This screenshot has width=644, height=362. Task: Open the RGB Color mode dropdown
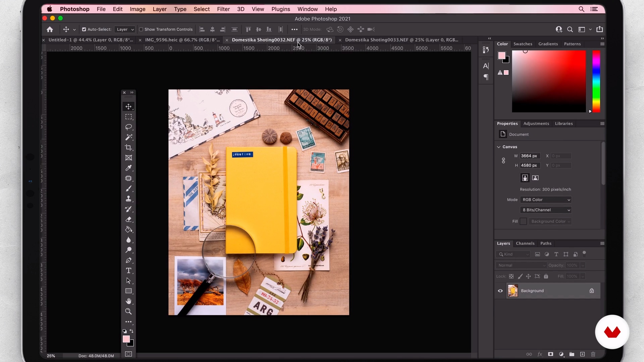coord(546,200)
